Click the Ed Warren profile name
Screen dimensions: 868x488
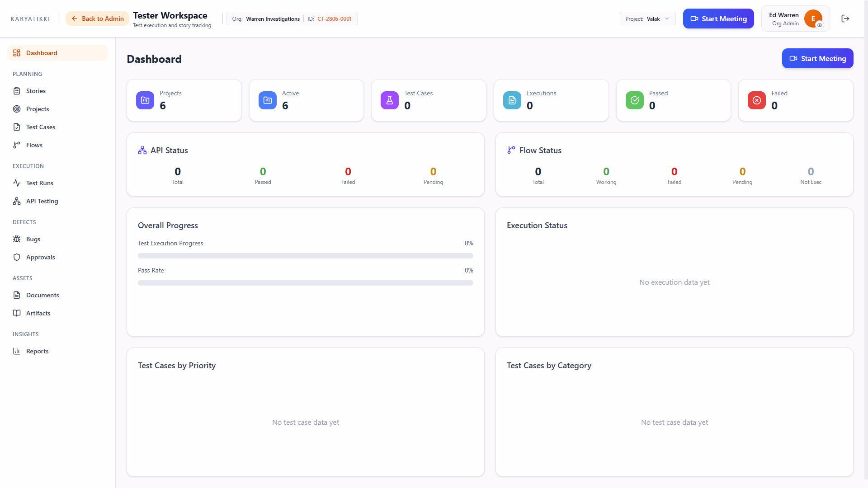(784, 15)
